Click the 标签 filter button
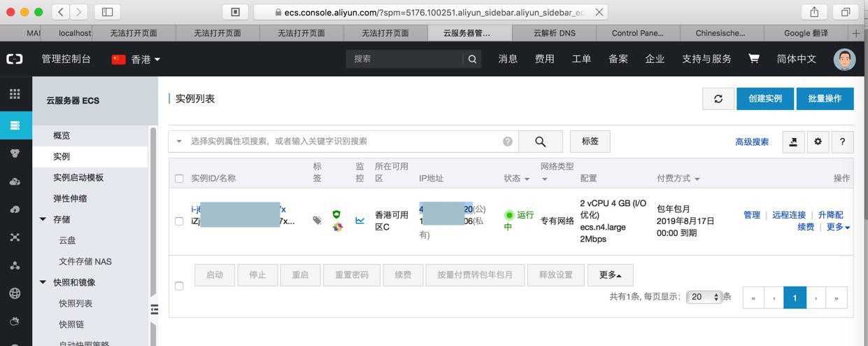This screenshot has width=868, height=346. (590, 141)
